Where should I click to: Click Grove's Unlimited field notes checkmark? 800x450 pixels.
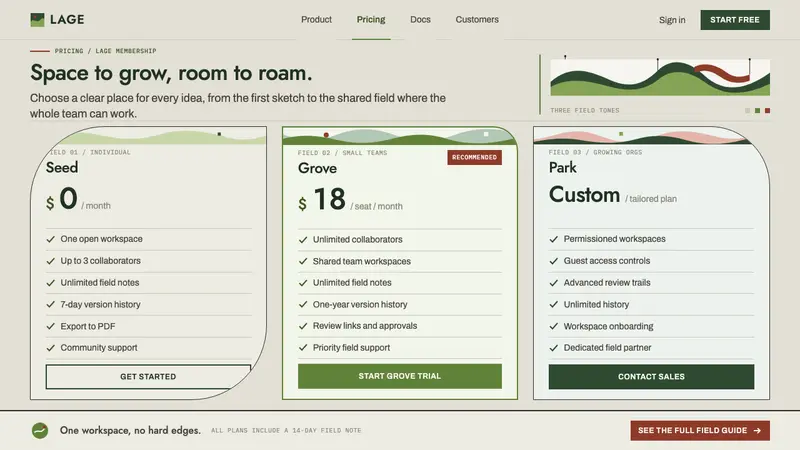coord(303,283)
